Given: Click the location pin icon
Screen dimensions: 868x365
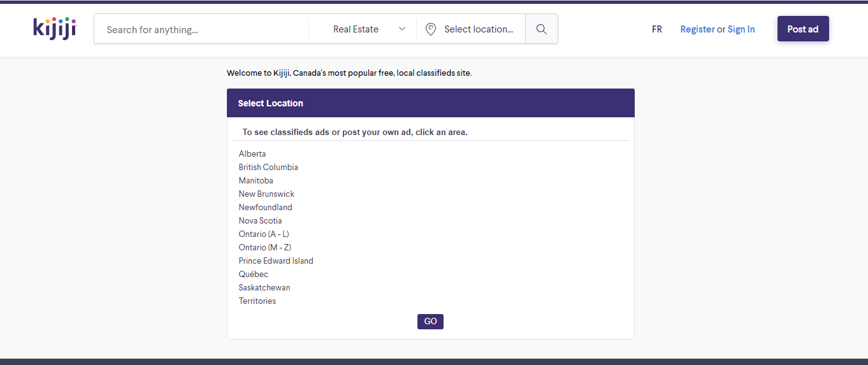Looking at the screenshot, I should point(431,29).
